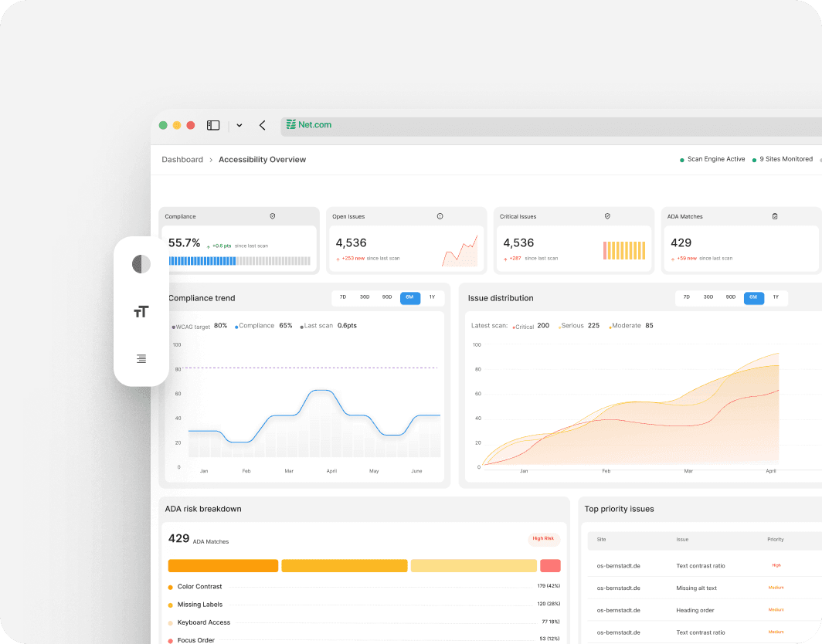
Task: Open the Dashboard breadcrumb link
Action: pyautogui.click(x=182, y=159)
